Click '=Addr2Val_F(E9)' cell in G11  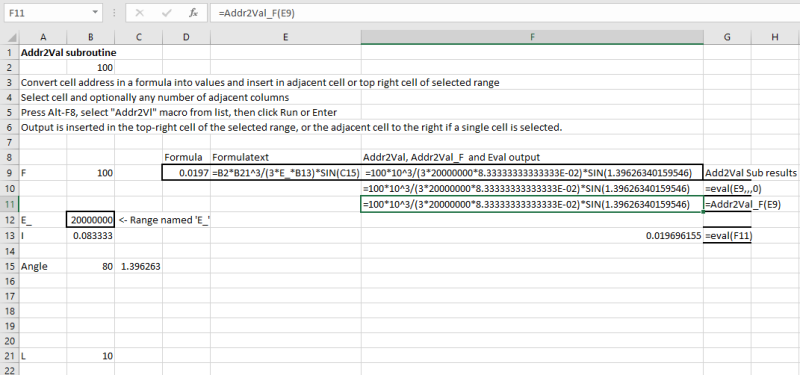click(x=742, y=204)
